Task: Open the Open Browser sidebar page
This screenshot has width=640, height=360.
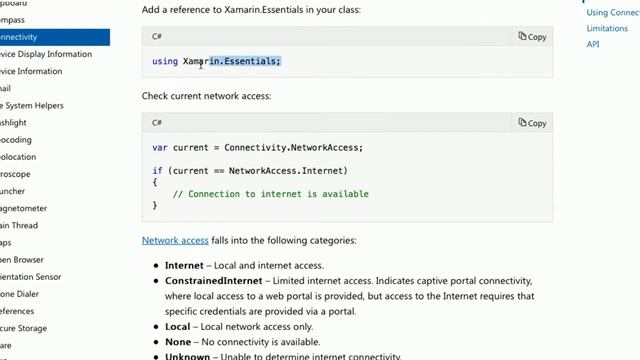Action: (22, 260)
